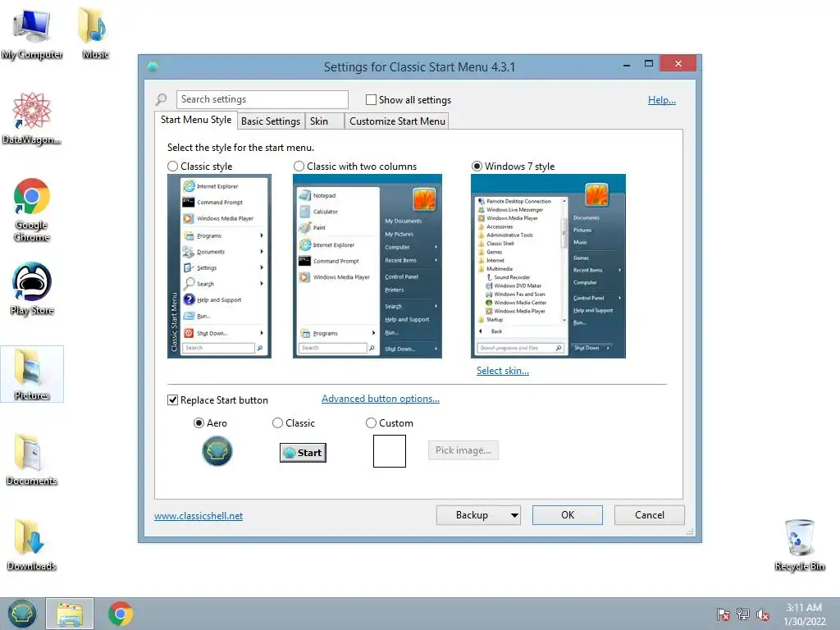The width and height of the screenshot is (840, 630).
Task: Maximize the settings window
Action: click(649, 64)
